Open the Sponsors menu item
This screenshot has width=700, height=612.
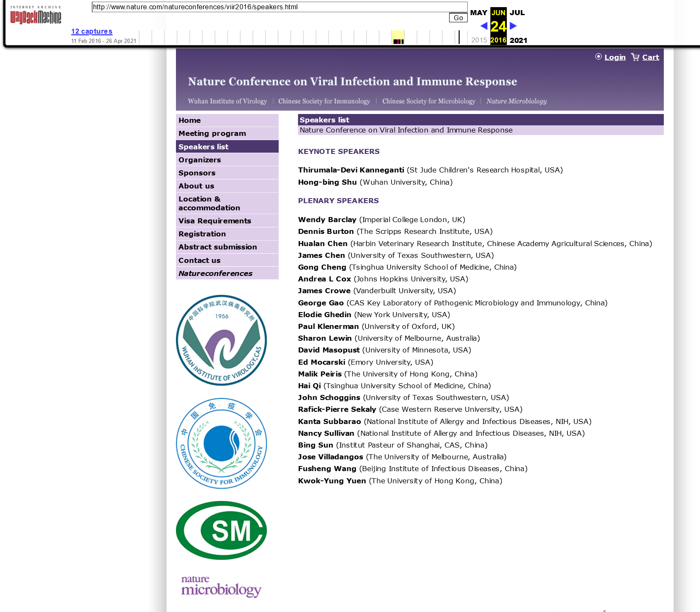click(x=227, y=172)
